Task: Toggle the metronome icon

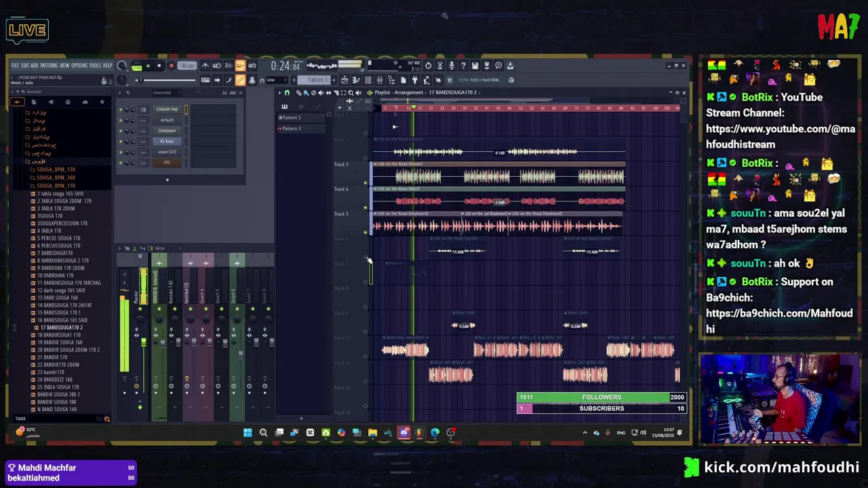Action: (x=205, y=66)
